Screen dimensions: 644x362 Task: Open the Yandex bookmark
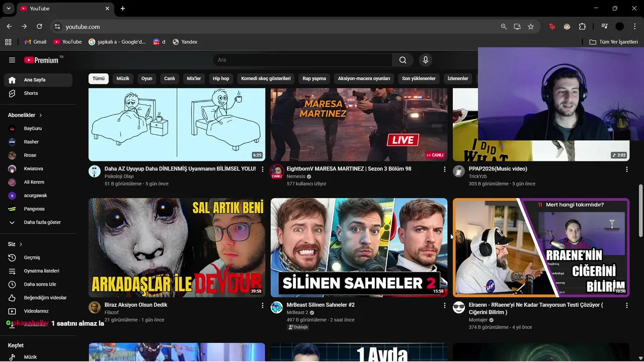[185, 42]
